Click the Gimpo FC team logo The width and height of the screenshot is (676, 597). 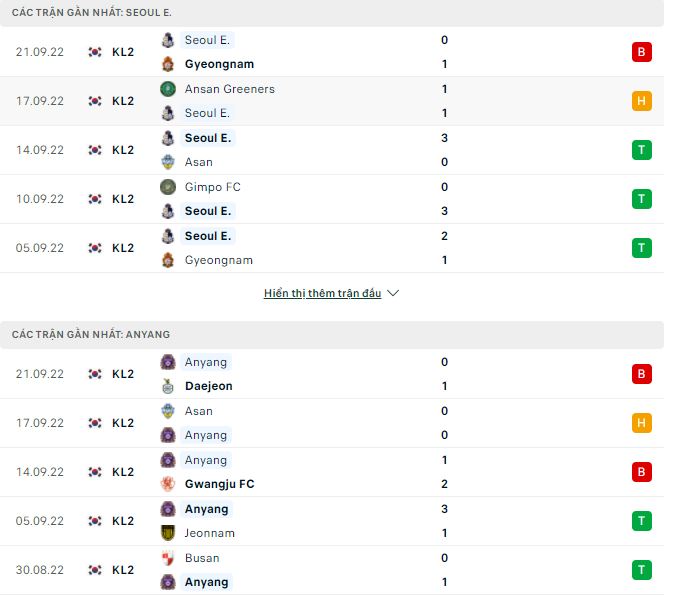tap(168, 187)
